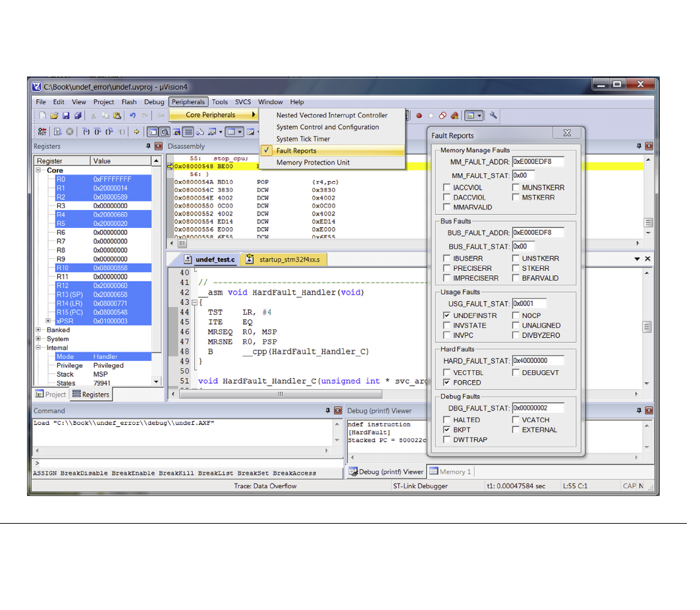Collapse the Core register tree node

(39, 170)
